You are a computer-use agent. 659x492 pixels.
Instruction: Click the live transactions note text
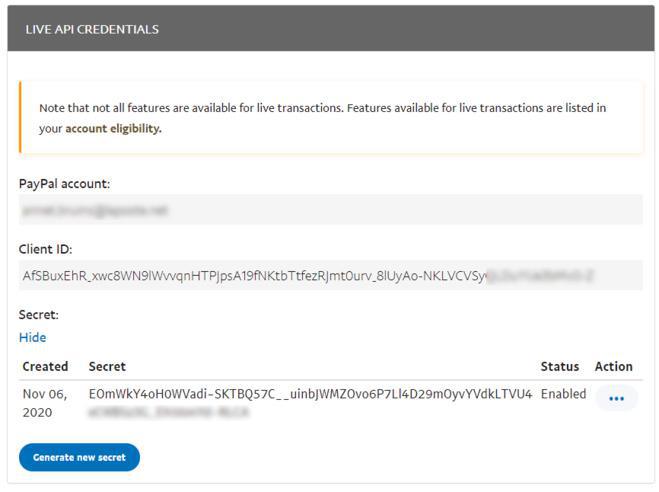(322, 108)
